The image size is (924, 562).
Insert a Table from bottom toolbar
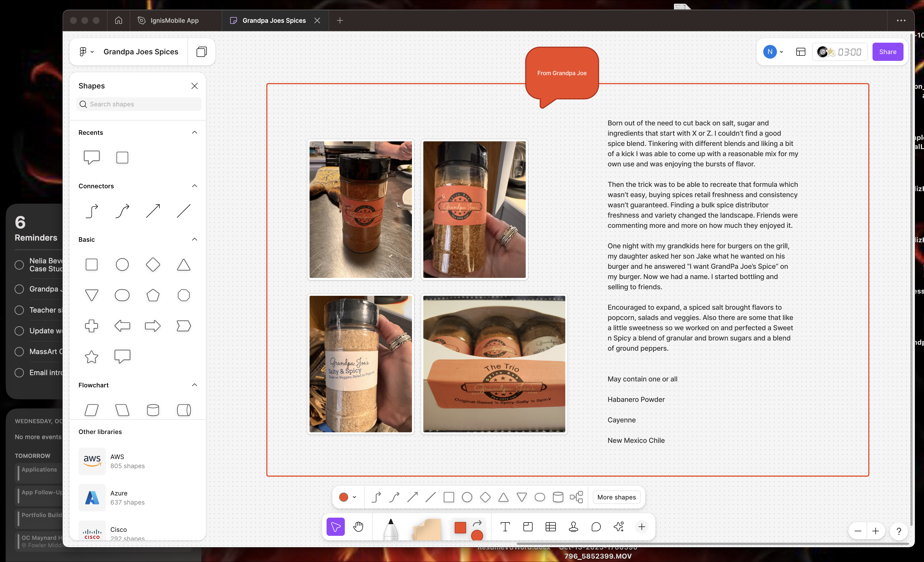point(550,527)
